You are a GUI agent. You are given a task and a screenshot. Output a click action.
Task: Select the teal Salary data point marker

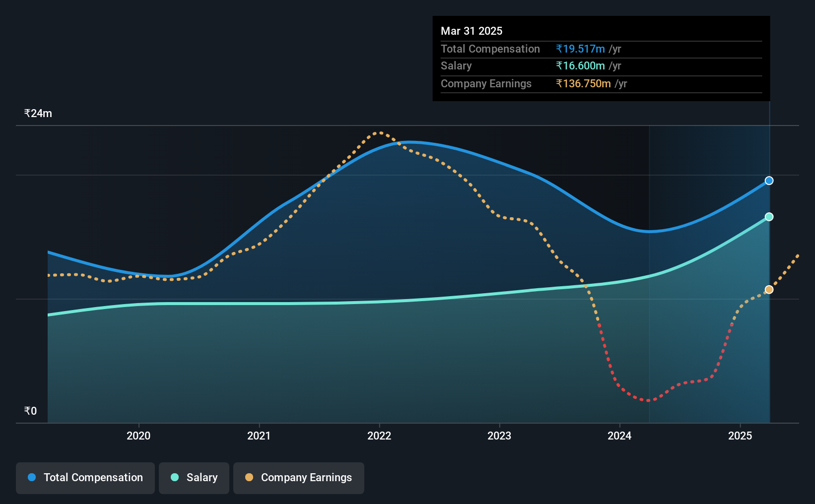769,217
